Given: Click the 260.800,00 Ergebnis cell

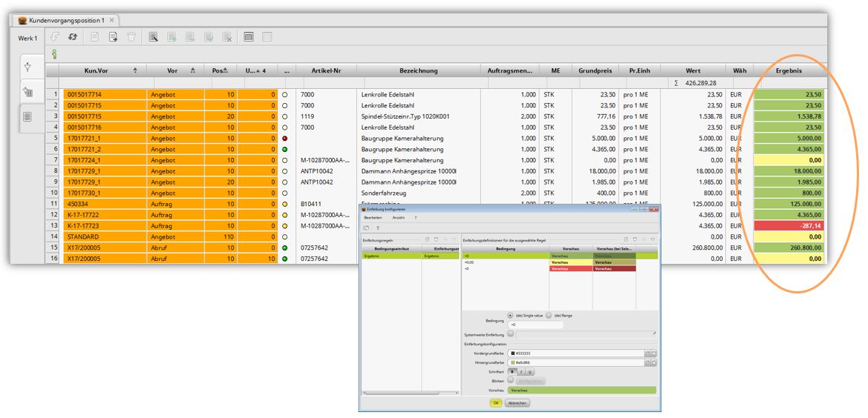Looking at the screenshot, I should coord(789,248).
